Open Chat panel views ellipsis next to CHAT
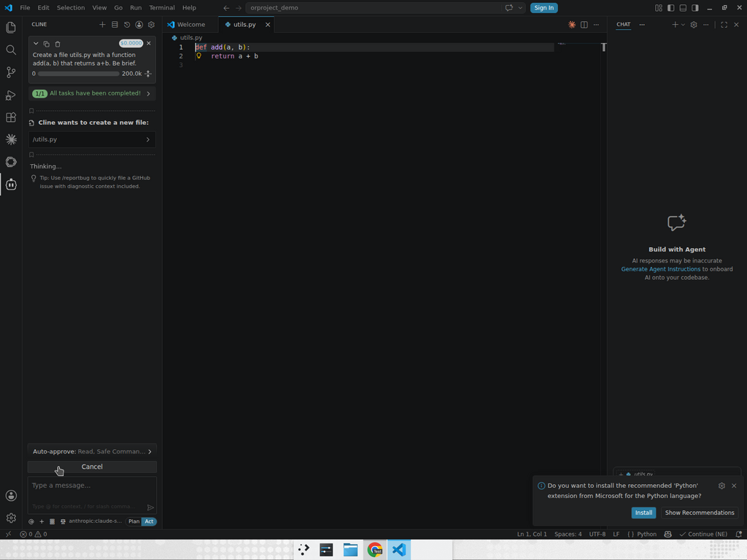747x560 pixels. 642,25
